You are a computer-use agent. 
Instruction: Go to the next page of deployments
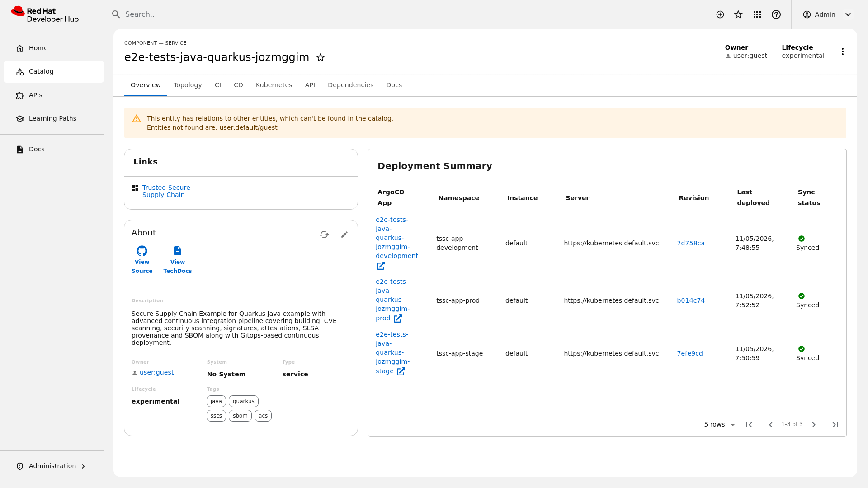(814, 425)
